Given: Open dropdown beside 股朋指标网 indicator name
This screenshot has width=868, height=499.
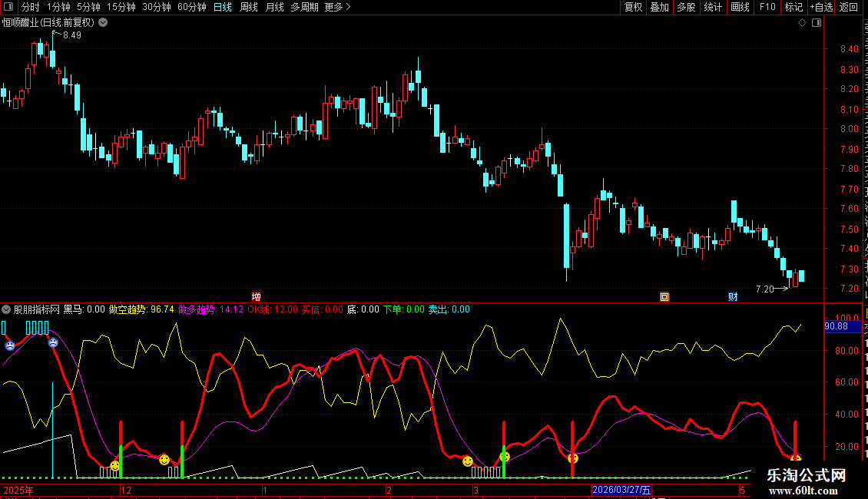Looking at the screenshot, I should coord(7,309).
